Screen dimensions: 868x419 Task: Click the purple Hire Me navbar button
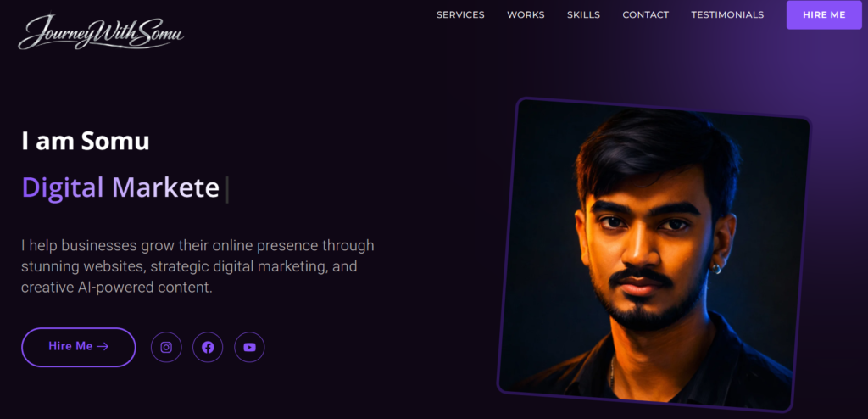point(824,15)
